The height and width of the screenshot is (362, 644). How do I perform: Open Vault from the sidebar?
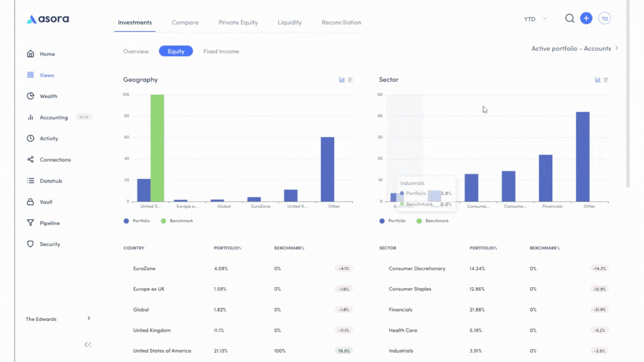[x=45, y=202]
